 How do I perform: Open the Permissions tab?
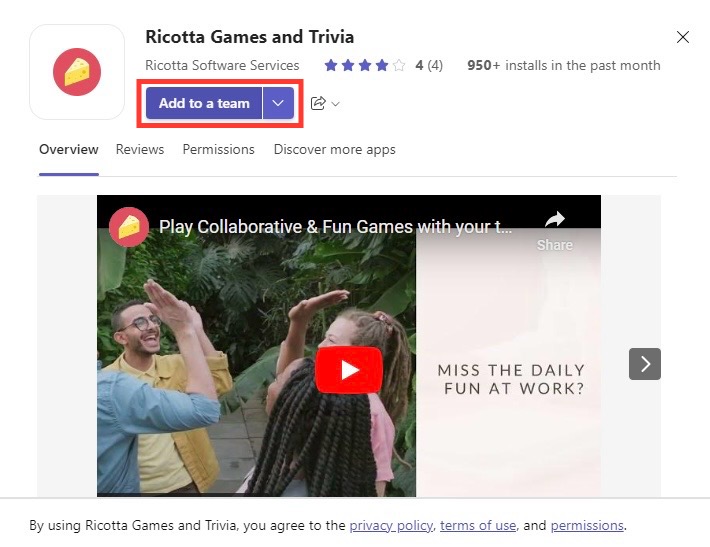click(219, 149)
